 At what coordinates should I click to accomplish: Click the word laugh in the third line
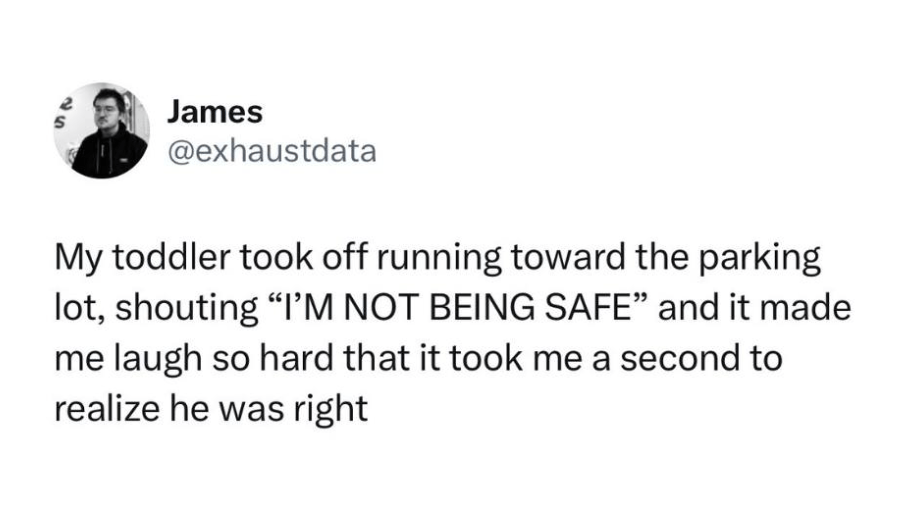click(157, 359)
